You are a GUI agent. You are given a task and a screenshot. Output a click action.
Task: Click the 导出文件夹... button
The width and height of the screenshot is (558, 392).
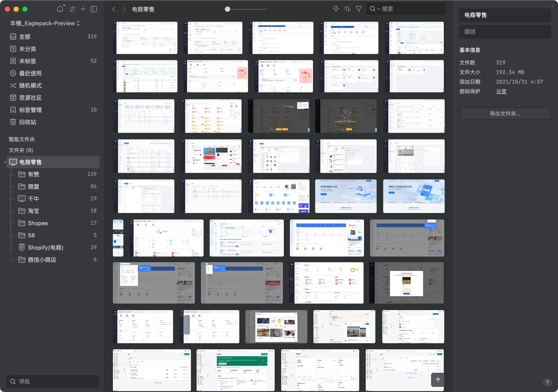pos(505,114)
